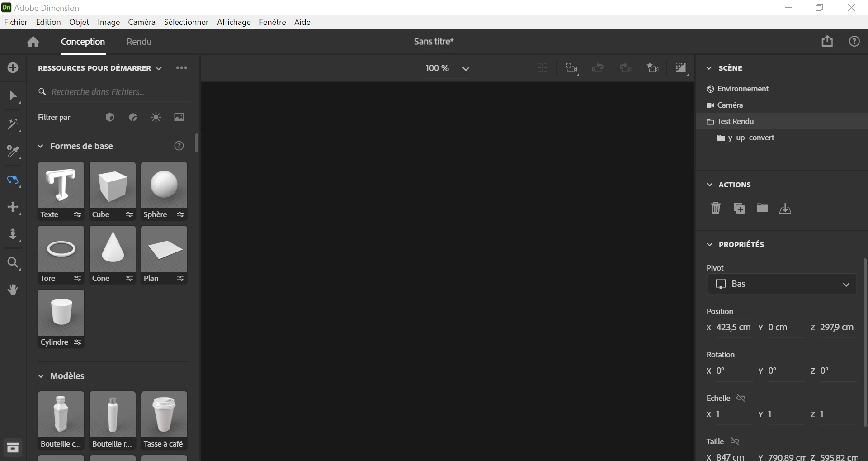Switch to the Rendu tab
The height and width of the screenshot is (461, 868).
139,42
